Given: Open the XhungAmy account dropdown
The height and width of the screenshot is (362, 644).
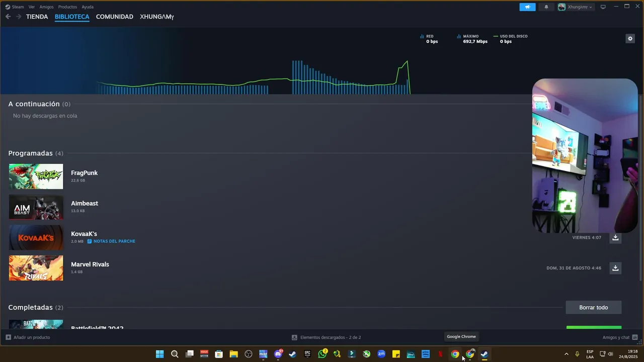Looking at the screenshot, I should (576, 7).
